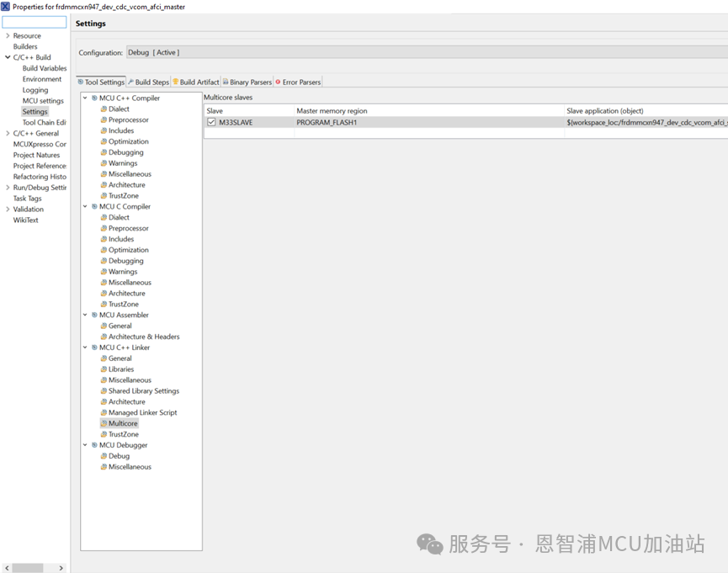Click the Slave application (object) column header
This screenshot has height=573, width=728.
[646, 111]
